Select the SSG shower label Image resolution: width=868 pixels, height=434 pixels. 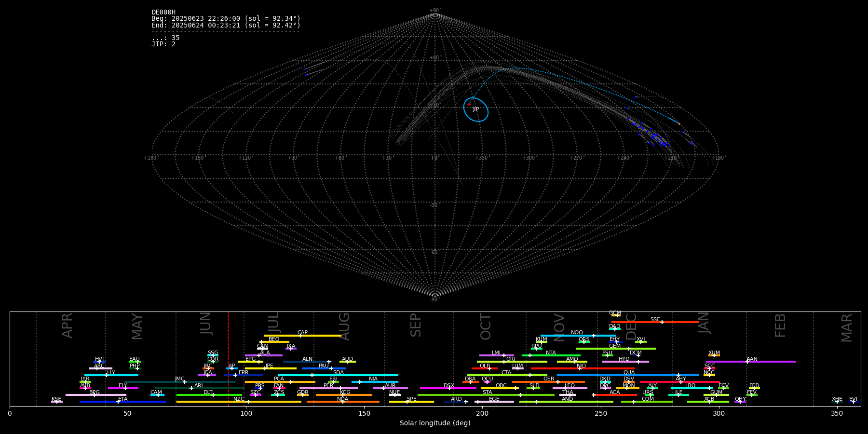click(x=213, y=353)
